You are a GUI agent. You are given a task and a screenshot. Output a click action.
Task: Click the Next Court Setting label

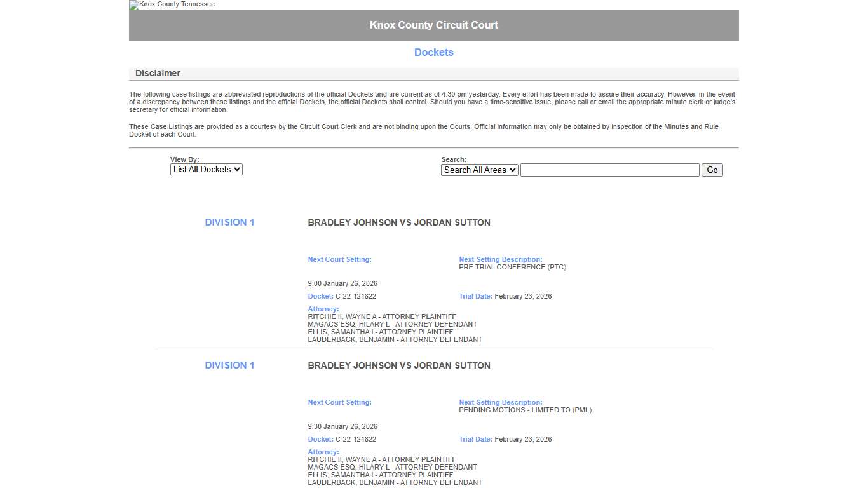(339, 259)
